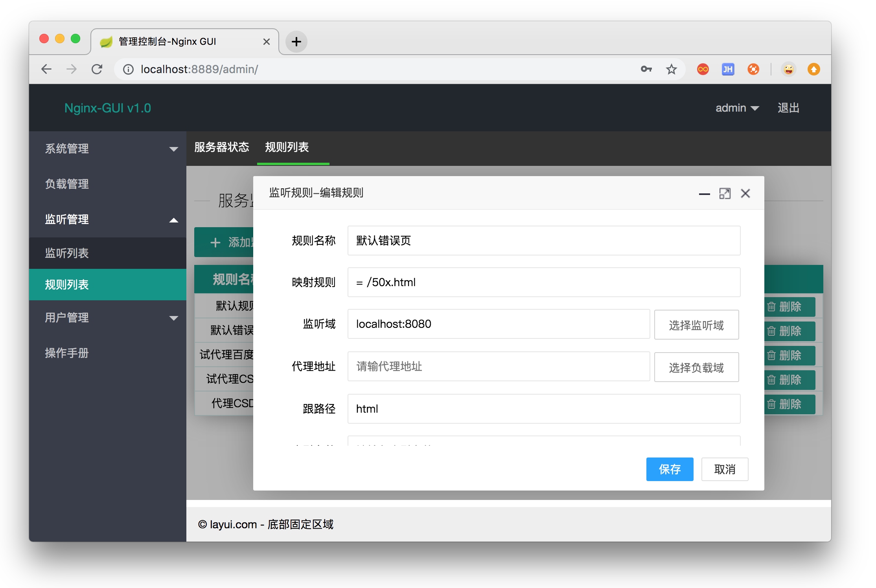Viewport: 876px width, 588px height.
Task: Click the 代理地址 input field
Action: point(498,367)
